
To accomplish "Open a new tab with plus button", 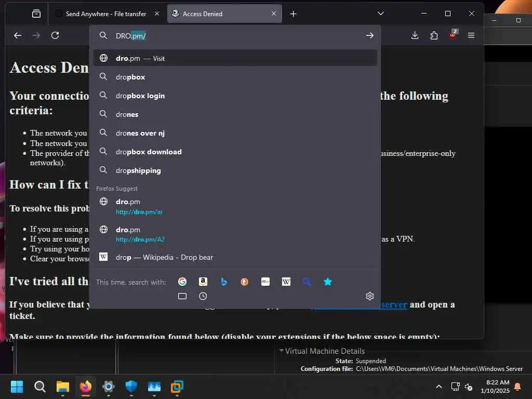I will [x=293, y=14].
